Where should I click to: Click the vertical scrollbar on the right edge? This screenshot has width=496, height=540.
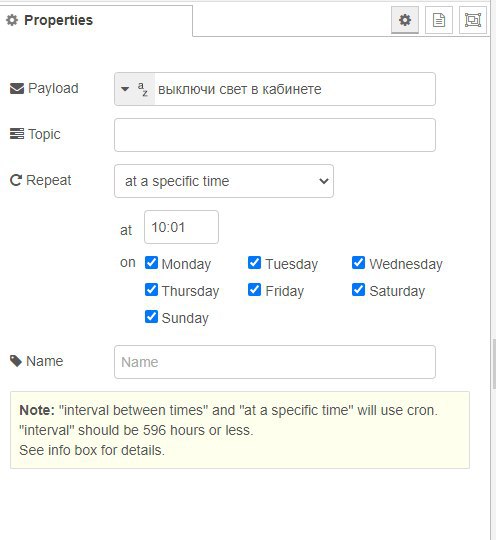pyautogui.click(x=494, y=364)
